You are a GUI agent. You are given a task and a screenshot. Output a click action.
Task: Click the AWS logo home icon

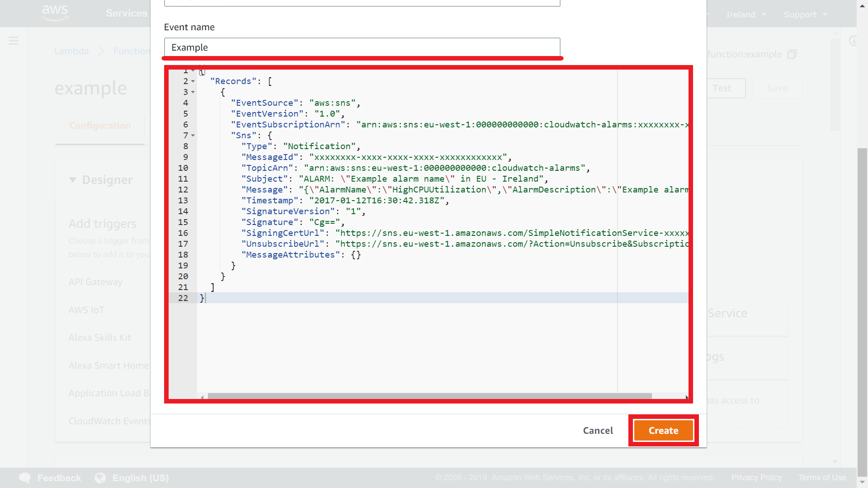pyautogui.click(x=55, y=13)
